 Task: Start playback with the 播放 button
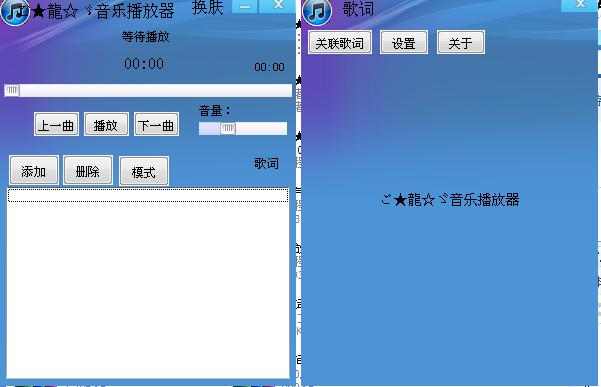tap(106, 125)
